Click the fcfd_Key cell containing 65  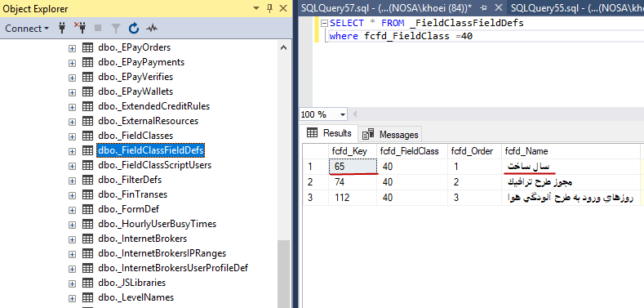click(353, 167)
